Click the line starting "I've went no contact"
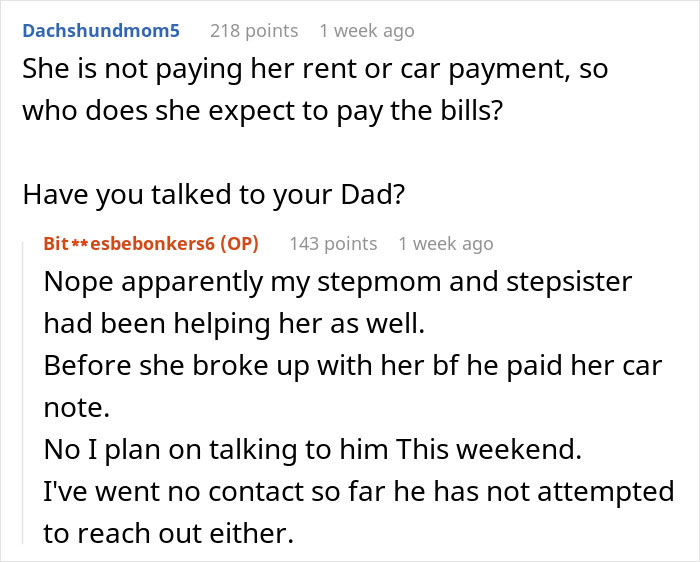This screenshot has width=700, height=562. tap(359, 492)
